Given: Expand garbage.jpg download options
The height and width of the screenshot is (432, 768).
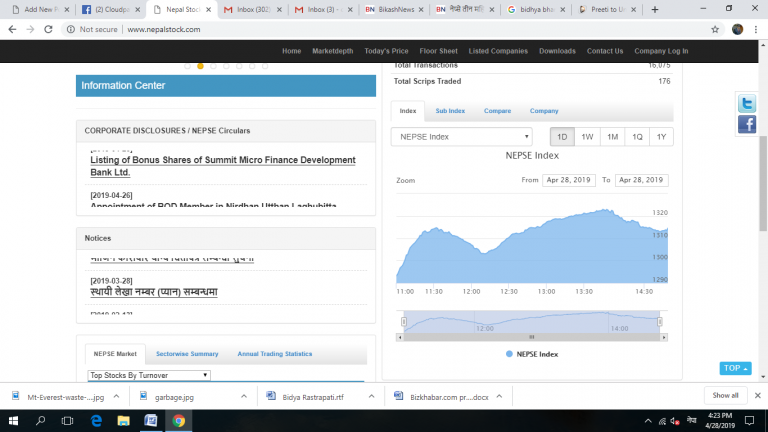Looking at the screenshot, I should (243, 396).
